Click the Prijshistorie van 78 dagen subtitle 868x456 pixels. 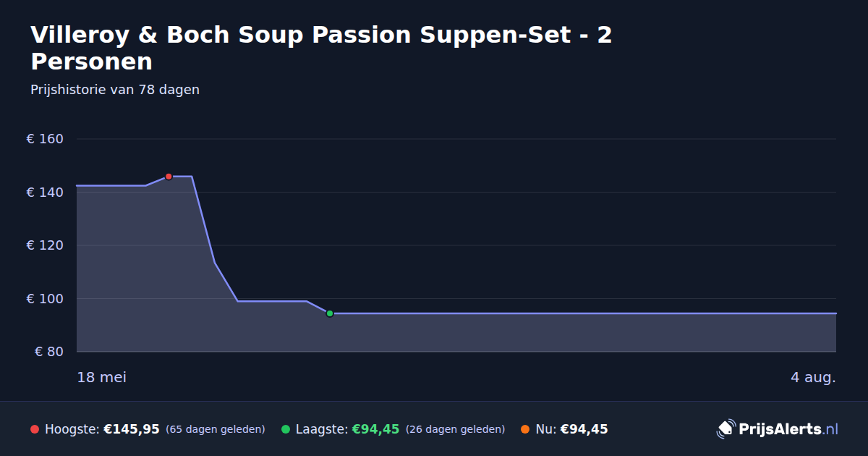pyautogui.click(x=115, y=90)
